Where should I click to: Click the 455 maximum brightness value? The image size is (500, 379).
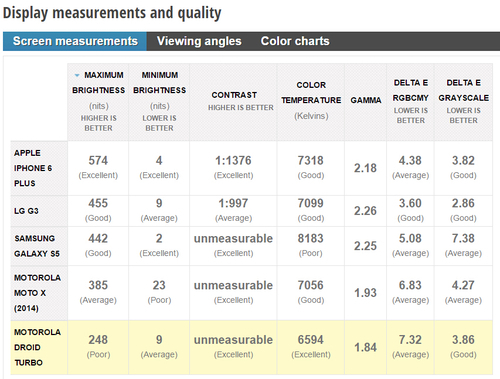(x=98, y=203)
